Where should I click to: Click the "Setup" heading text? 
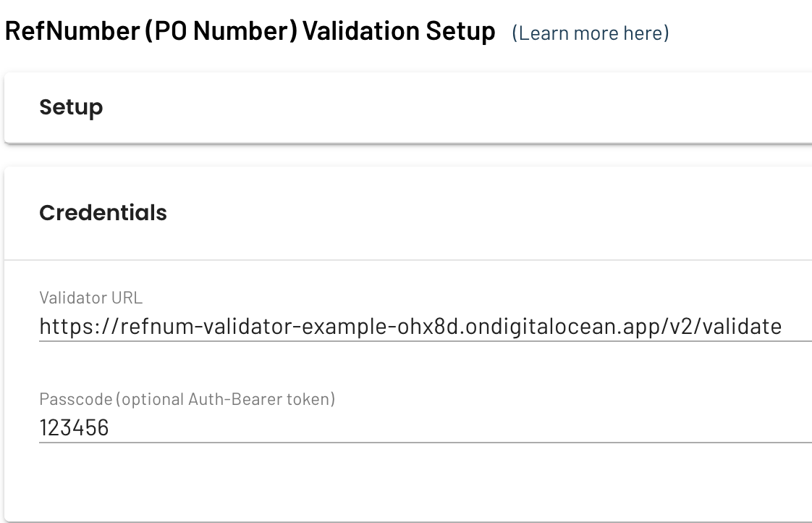[71, 107]
